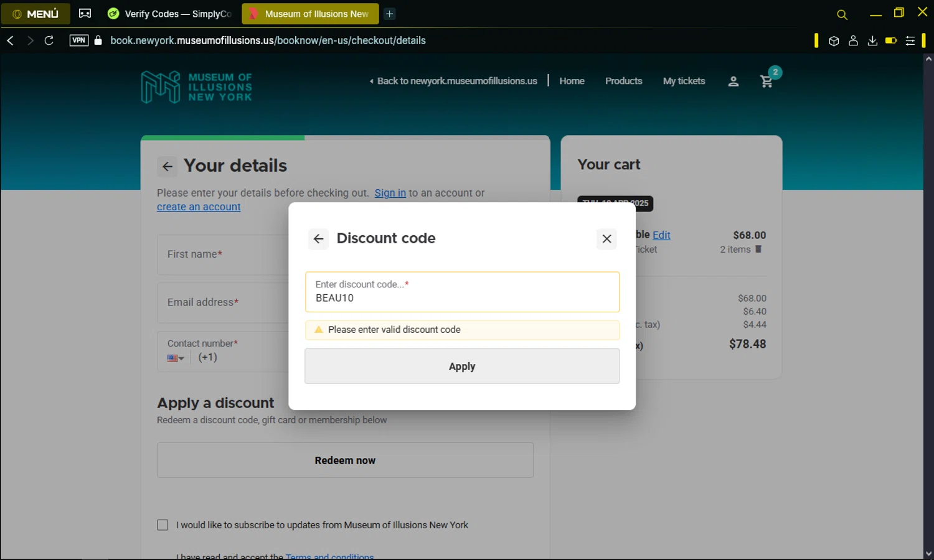Click the 'Discount code' dialog title

tap(386, 238)
